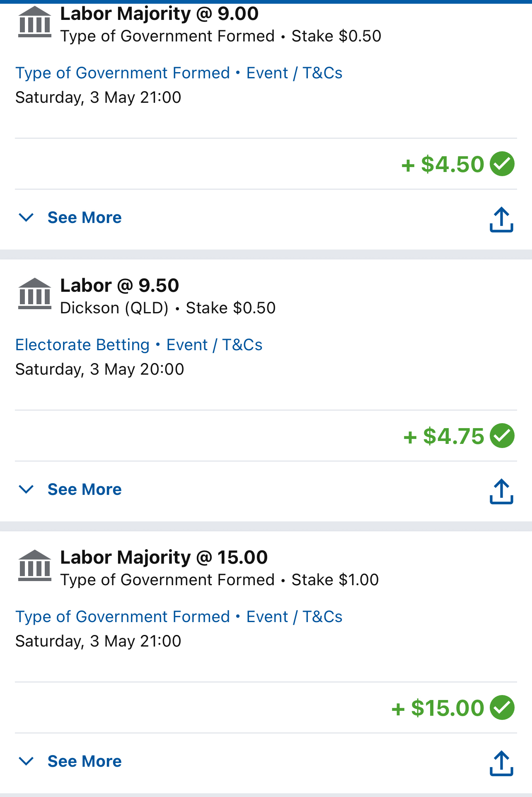Tap green win checkmark next to +$15.00
The image size is (532, 797).
502,707
